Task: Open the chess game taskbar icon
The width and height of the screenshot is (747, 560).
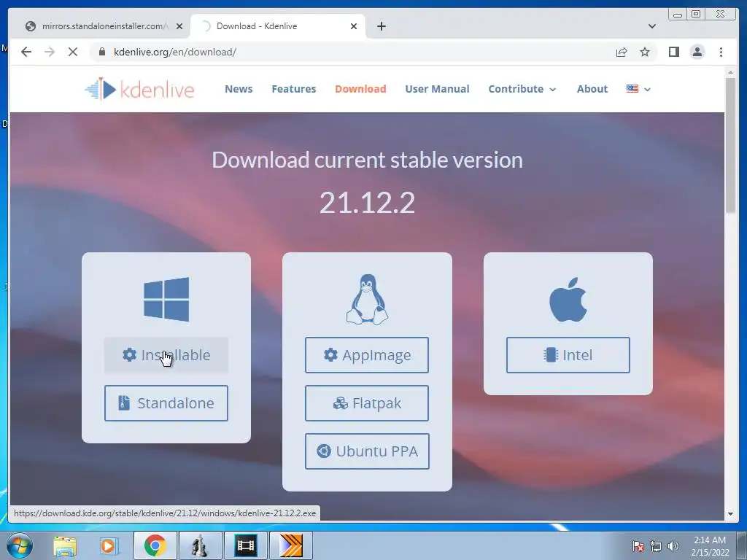Action: pyautogui.click(x=200, y=545)
